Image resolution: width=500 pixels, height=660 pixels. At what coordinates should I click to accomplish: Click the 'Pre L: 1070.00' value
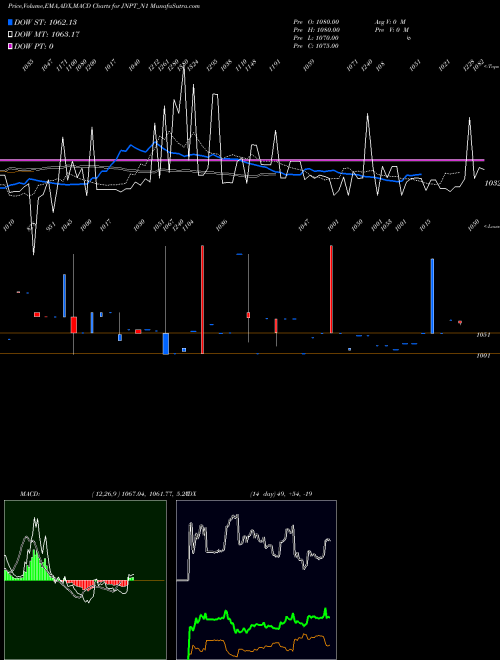[x=316, y=38]
